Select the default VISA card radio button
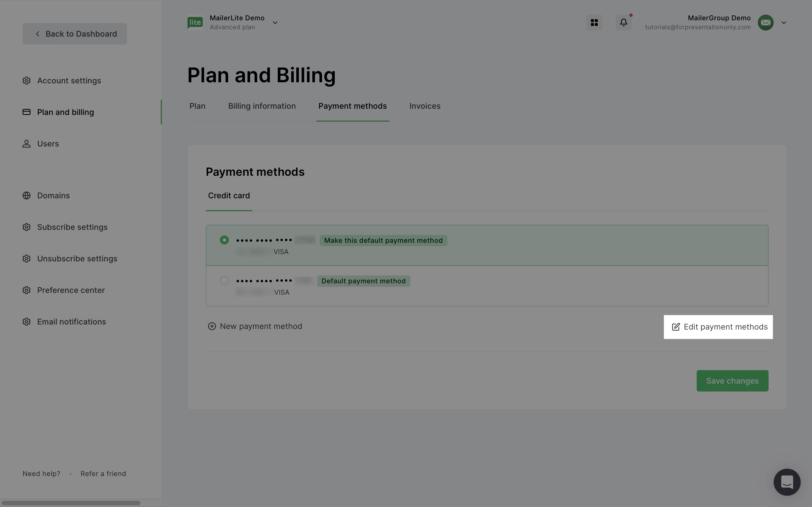This screenshot has height=507, width=812. 224,281
